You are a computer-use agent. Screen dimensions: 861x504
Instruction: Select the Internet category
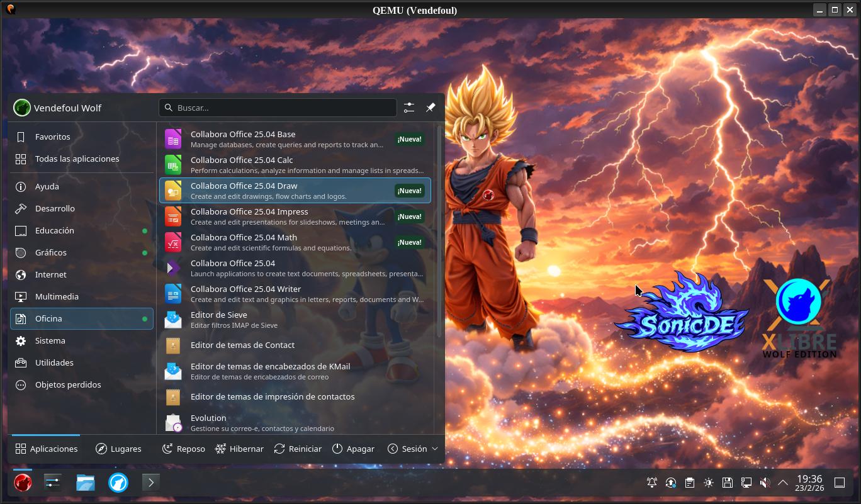[x=82, y=274]
